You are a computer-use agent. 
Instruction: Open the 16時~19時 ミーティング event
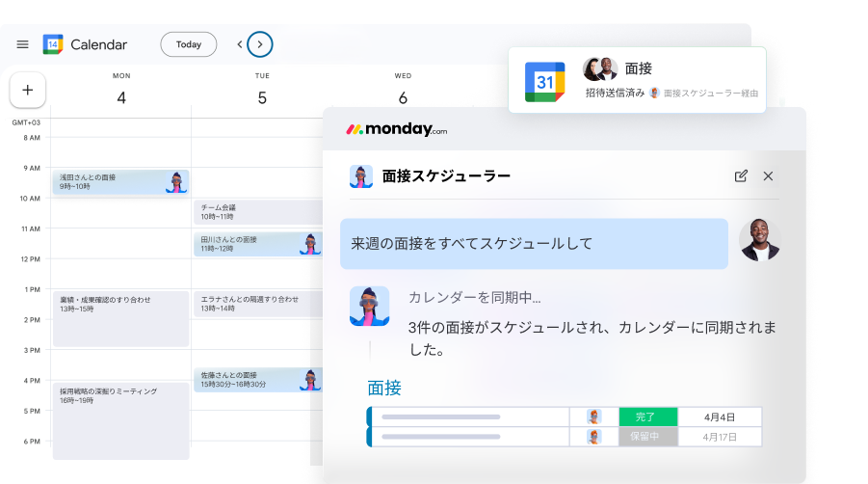point(120,421)
